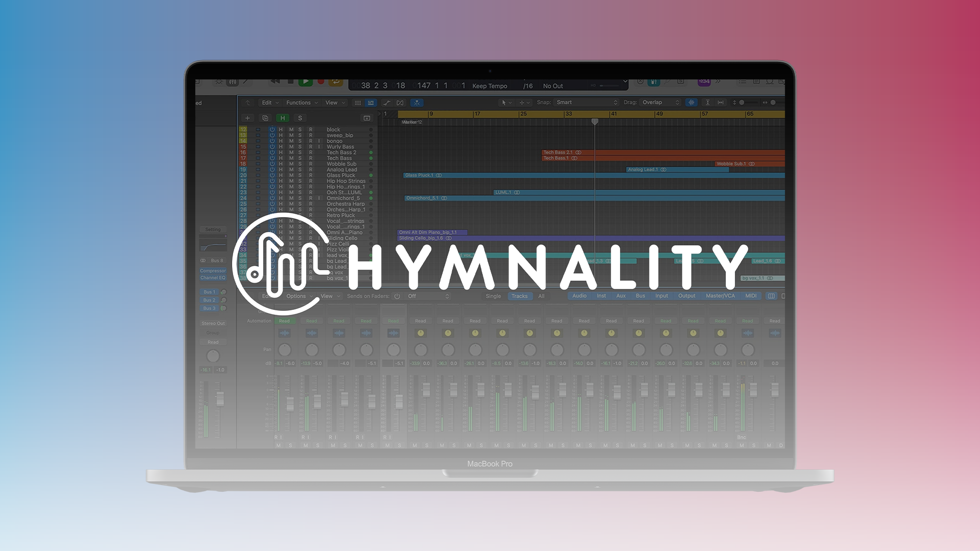Image resolution: width=980 pixels, height=551 pixels.
Task: Switch Mixer to Tracks view
Action: click(520, 297)
